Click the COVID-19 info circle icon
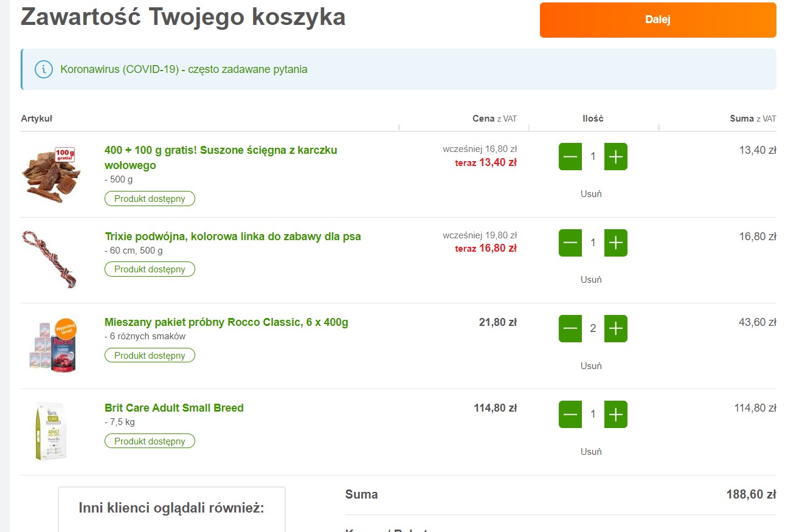788x532 pixels. 43,69
